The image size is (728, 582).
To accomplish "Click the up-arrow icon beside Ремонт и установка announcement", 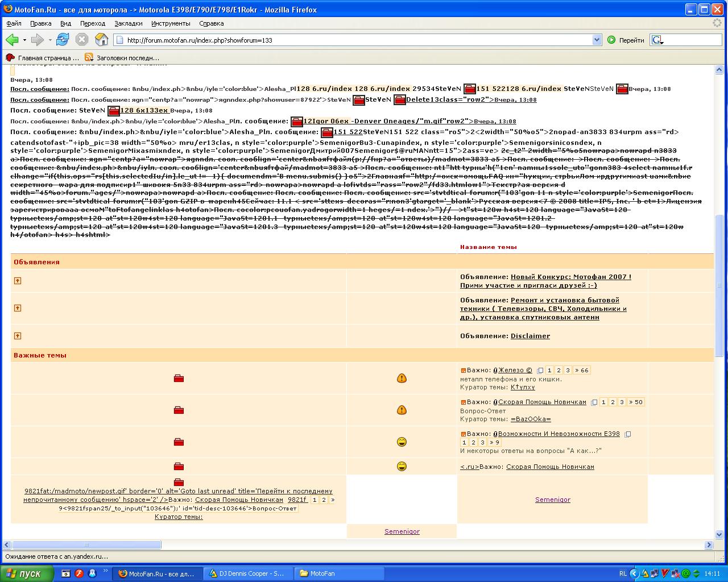I will (x=18, y=308).
